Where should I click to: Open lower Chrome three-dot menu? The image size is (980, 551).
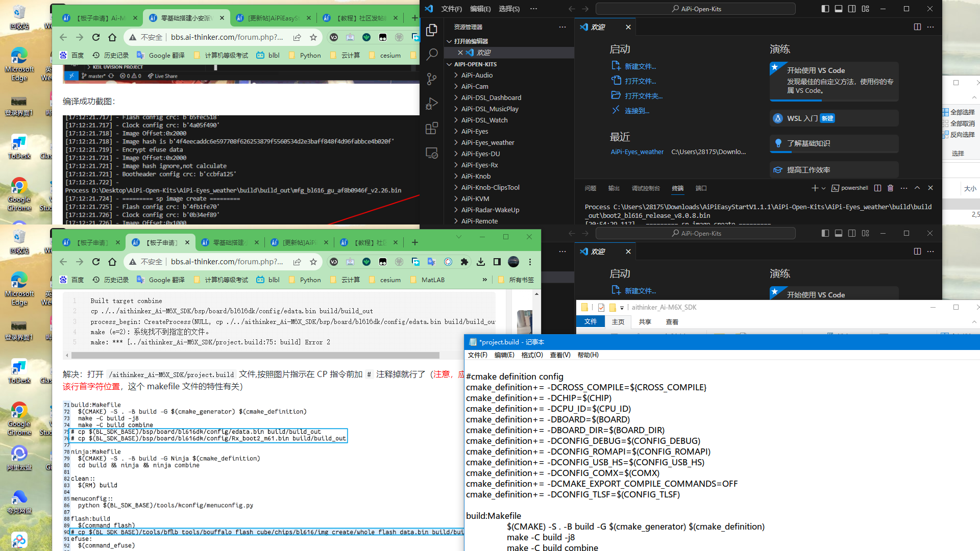click(530, 262)
